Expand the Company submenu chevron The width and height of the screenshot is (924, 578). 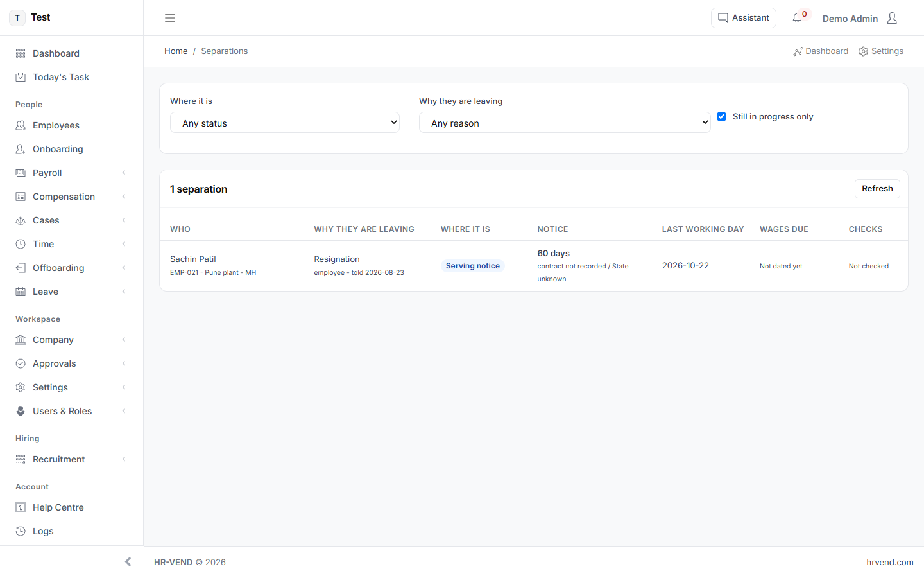(124, 340)
